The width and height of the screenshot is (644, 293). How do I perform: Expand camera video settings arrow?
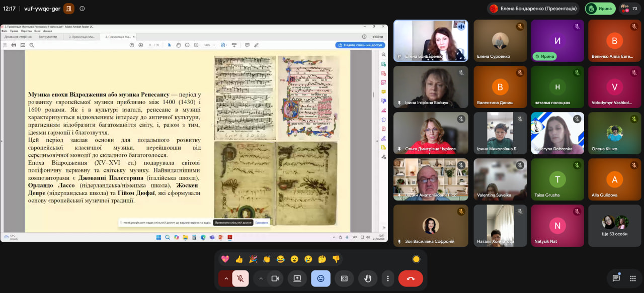tap(261, 278)
